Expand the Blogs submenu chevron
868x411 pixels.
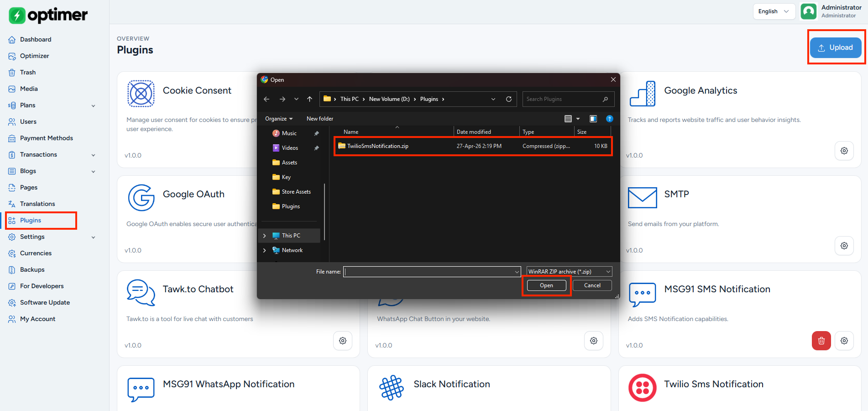point(94,171)
